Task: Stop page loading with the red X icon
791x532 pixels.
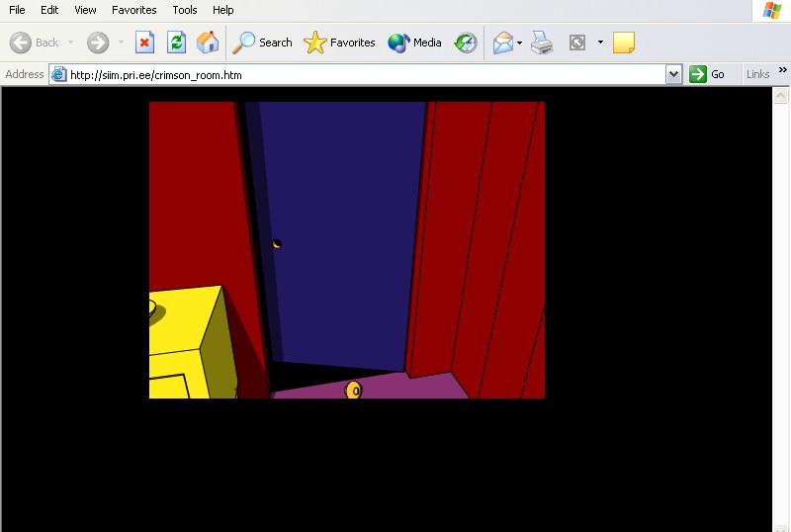Action: (144, 43)
